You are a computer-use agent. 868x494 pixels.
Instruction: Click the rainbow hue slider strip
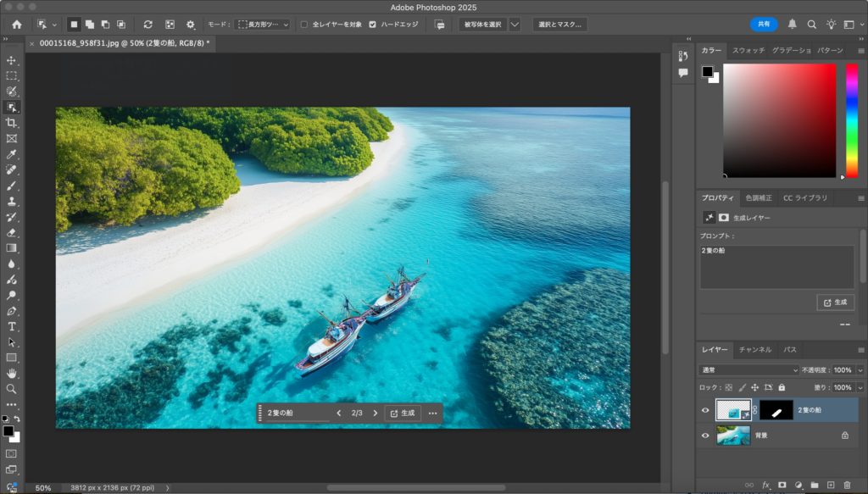click(x=852, y=119)
